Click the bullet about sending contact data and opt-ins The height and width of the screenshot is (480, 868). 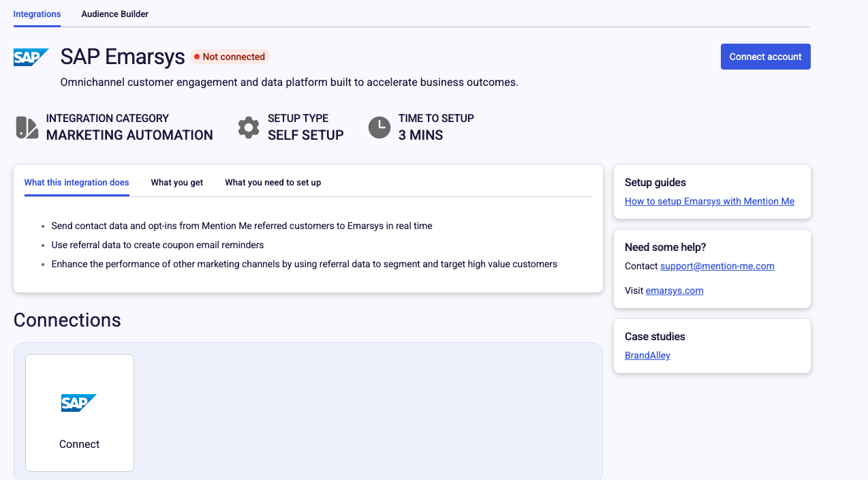point(242,226)
